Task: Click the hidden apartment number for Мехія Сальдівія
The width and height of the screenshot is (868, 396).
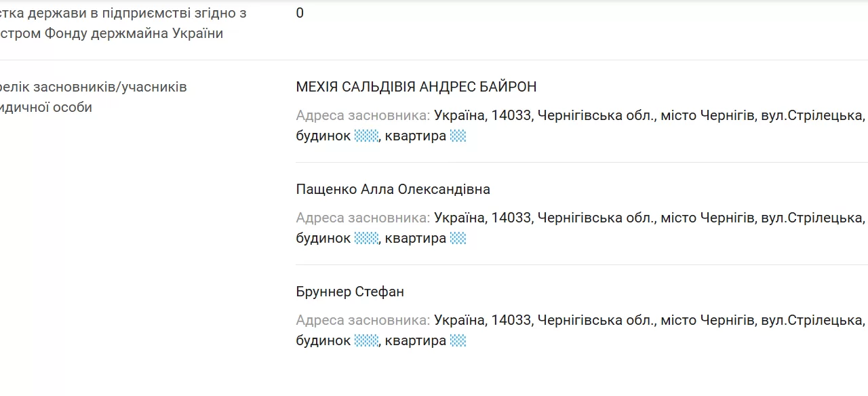Action: pos(458,136)
